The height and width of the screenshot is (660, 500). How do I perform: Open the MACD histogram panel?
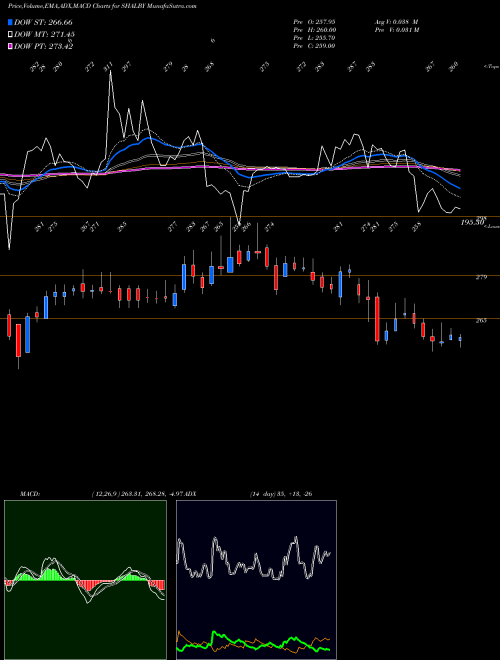(x=85, y=580)
